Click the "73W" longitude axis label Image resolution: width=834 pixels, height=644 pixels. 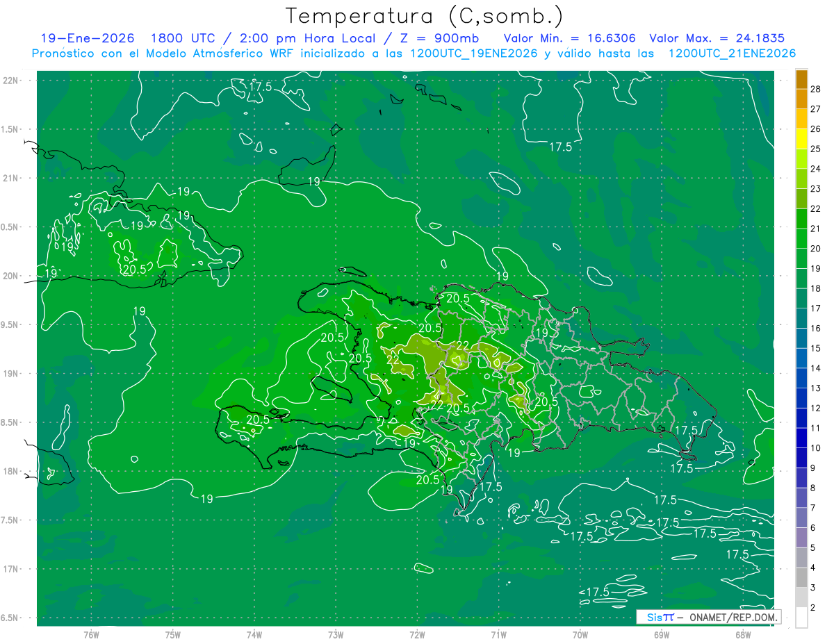[336, 635]
